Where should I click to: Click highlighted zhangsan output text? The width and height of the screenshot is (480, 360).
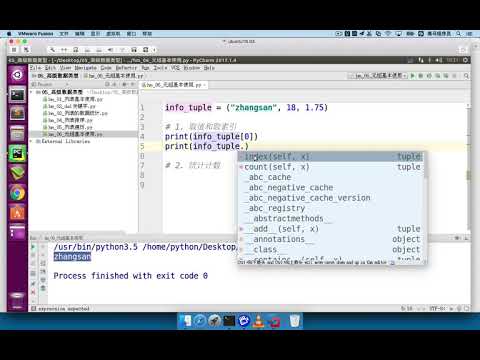[72, 257]
